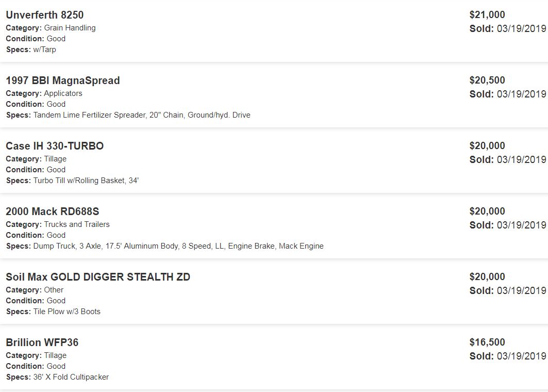Click the Sold date for Brillion WFP36
Viewport: 548px width, 392px height.
pyautogui.click(x=507, y=356)
